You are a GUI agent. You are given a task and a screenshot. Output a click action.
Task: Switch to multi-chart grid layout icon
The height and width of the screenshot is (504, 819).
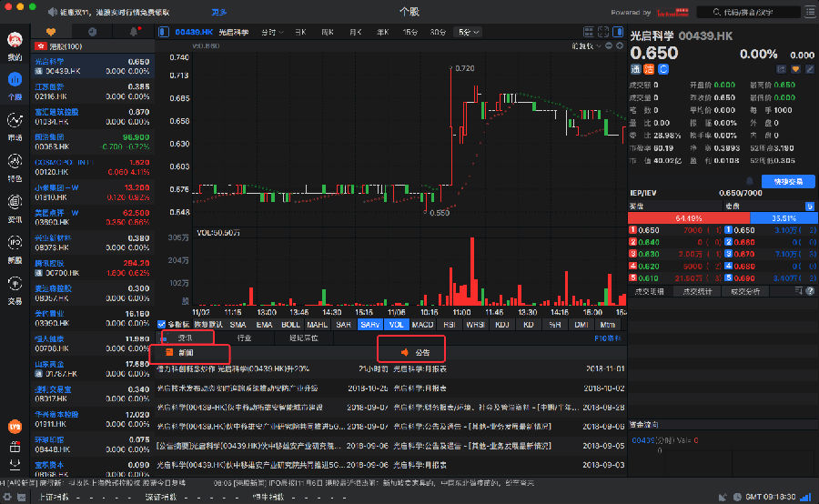[588, 32]
